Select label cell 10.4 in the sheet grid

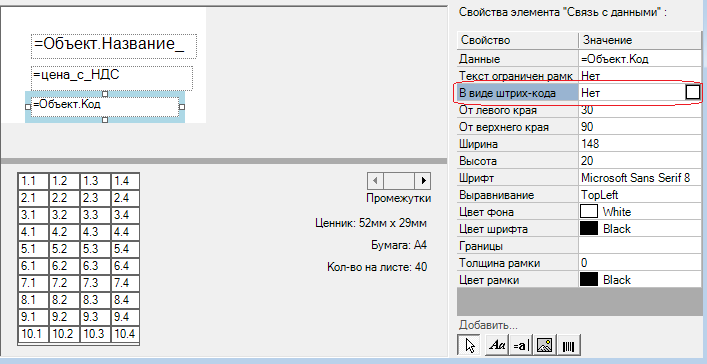point(125,334)
